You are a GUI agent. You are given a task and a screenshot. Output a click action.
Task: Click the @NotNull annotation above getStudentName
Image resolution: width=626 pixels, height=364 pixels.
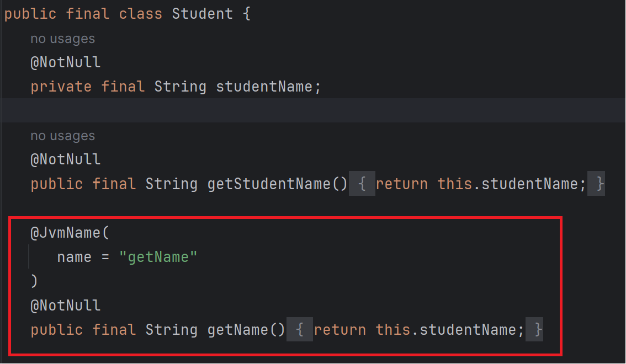coord(66,159)
